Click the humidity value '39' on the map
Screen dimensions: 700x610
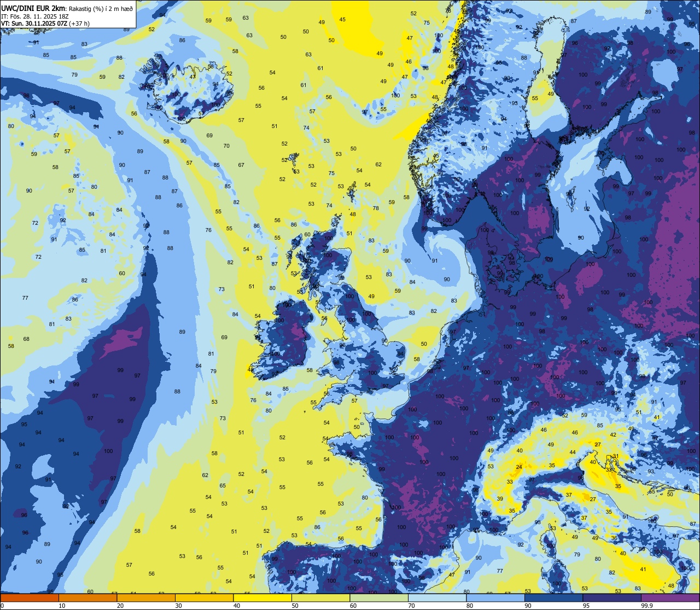(x=500, y=498)
